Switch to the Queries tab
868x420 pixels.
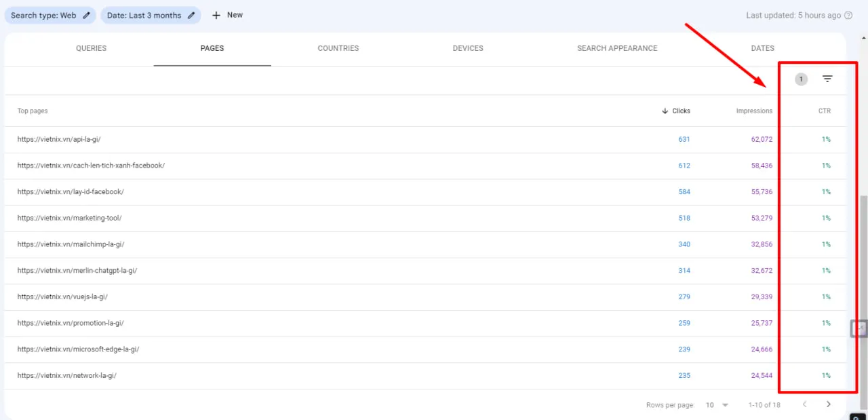pyautogui.click(x=91, y=48)
